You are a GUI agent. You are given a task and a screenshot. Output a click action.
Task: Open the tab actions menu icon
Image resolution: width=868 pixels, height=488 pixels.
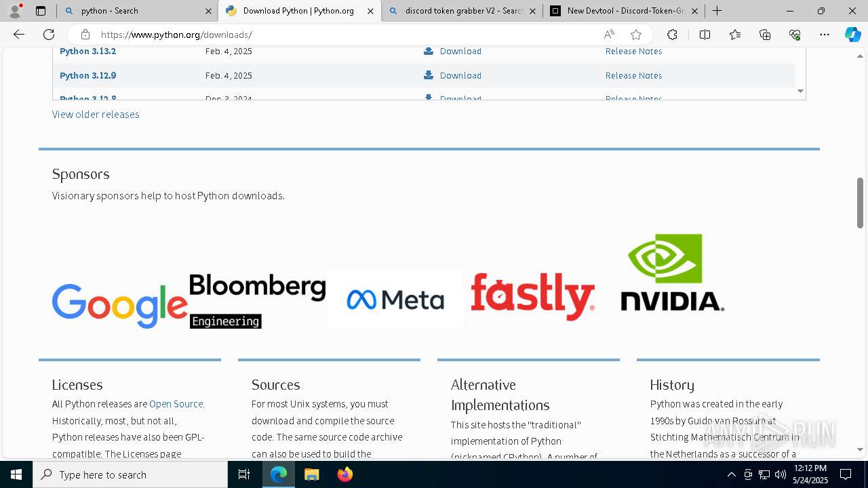41,11
